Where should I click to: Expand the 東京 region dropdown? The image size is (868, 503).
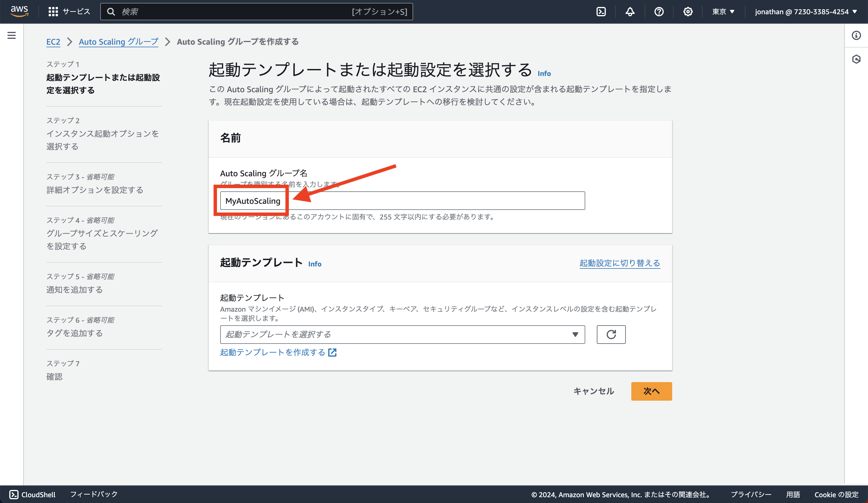click(722, 11)
